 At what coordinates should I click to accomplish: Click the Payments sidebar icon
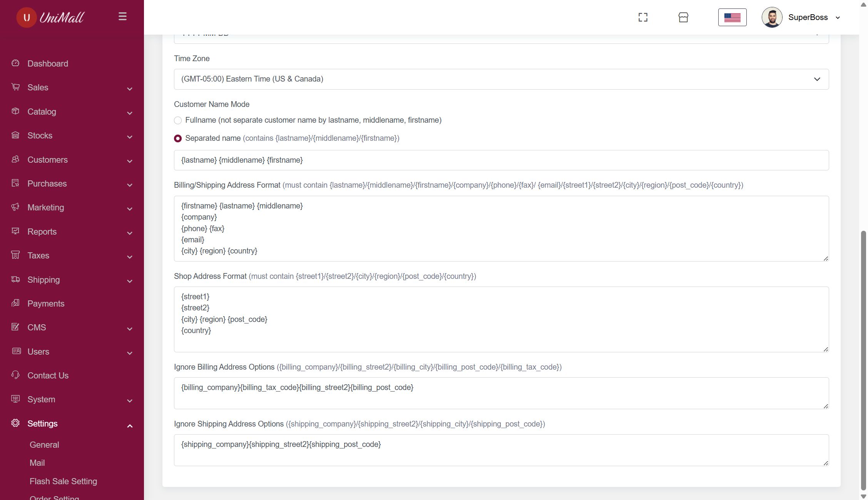point(15,303)
